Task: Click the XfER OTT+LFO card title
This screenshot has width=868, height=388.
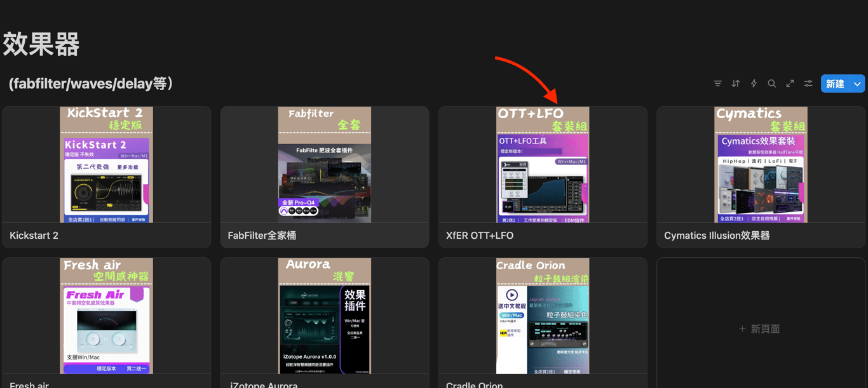Action: point(480,236)
